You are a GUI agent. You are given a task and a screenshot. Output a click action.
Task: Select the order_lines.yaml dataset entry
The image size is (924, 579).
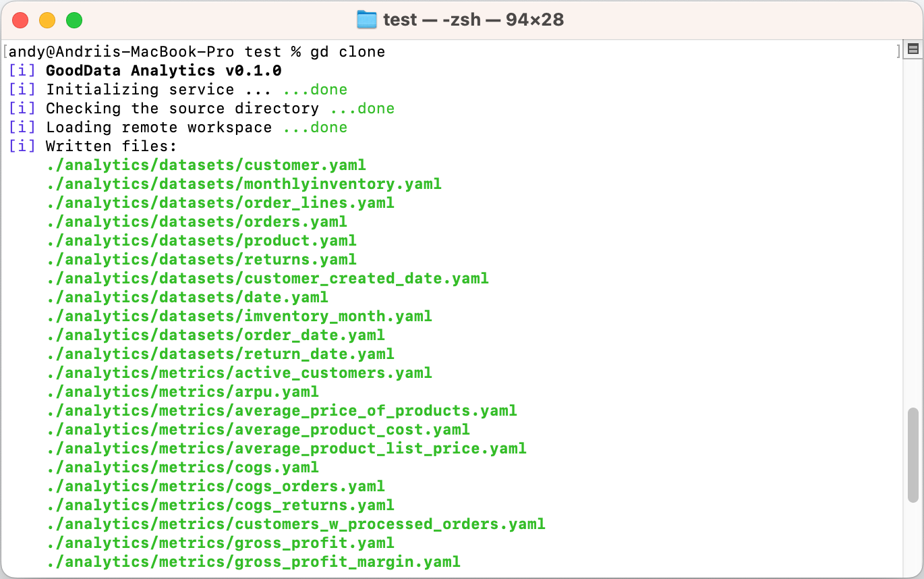[220, 202]
